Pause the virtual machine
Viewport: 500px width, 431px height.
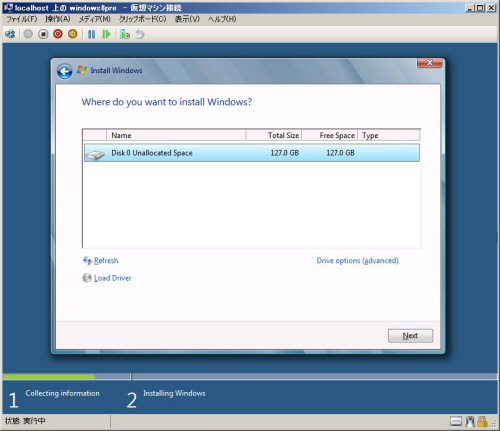[x=91, y=34]
